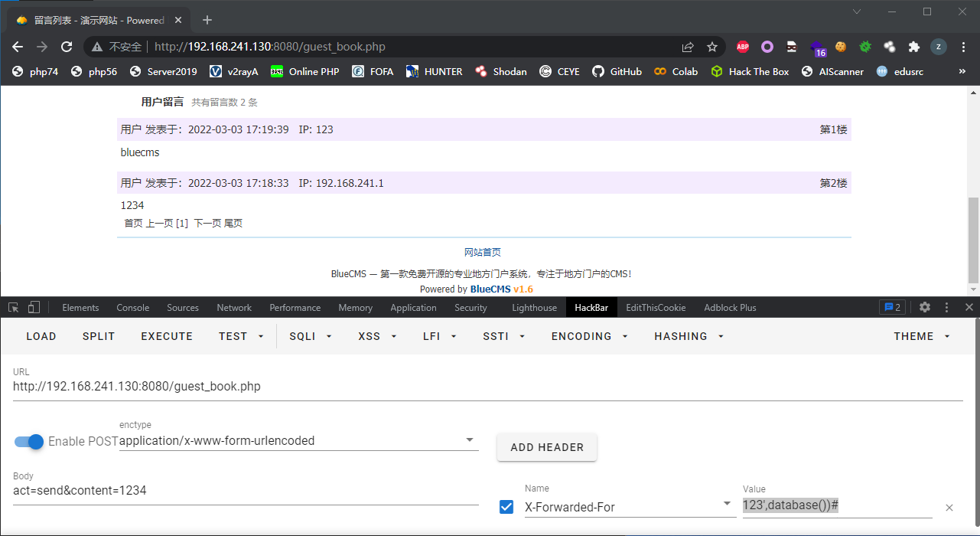Follow the 网站首页 link
Image resolution: width=980 pixels, height=536 pixels.
tap(483, 252)
